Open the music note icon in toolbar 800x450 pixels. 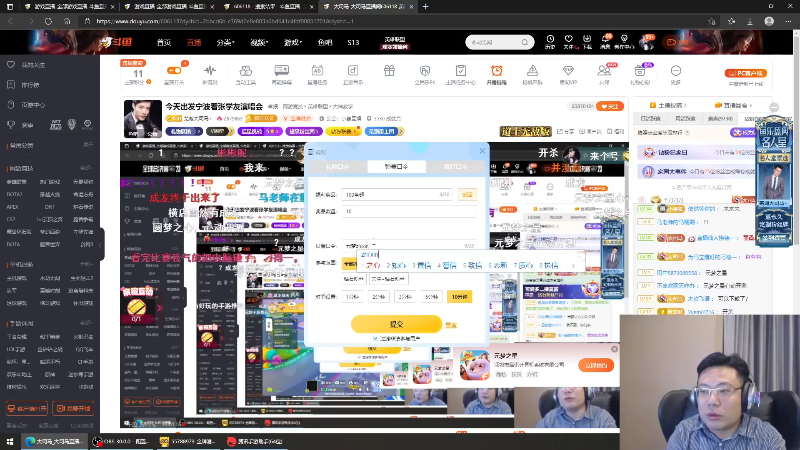(x=353, y=71)
